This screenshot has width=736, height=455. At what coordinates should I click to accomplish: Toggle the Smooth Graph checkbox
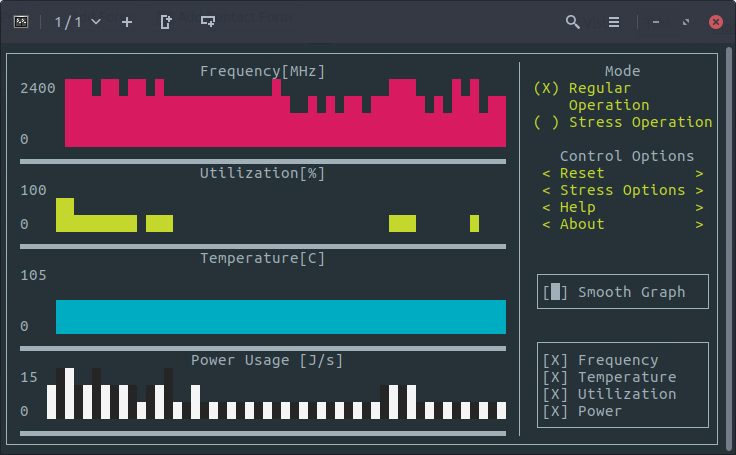point(555,292)
